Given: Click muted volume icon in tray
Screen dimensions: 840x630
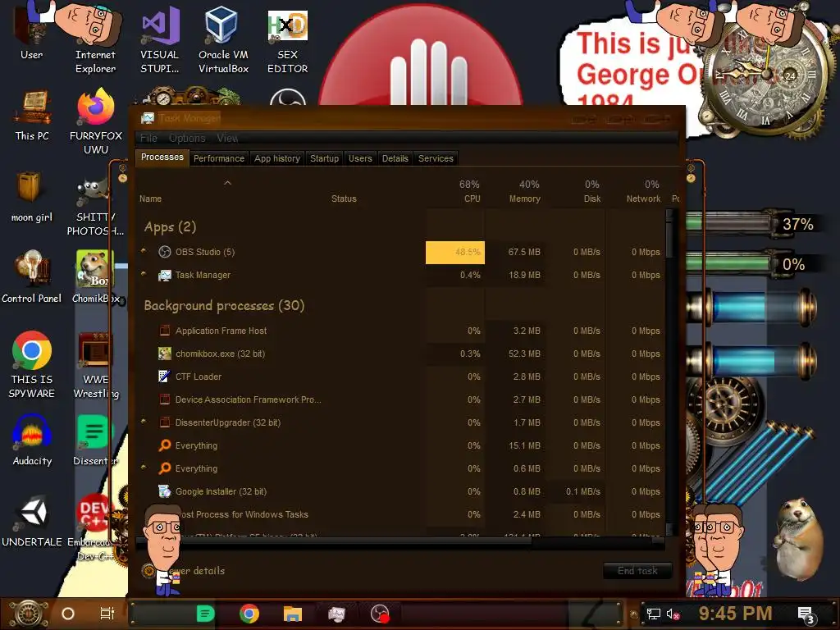Looking at the screenshot, I should point(673,614).
